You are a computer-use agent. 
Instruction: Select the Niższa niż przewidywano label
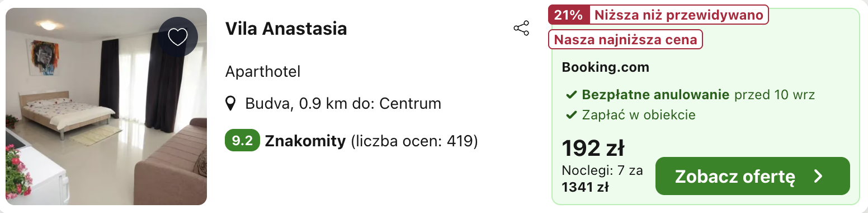tap(679, 15)
